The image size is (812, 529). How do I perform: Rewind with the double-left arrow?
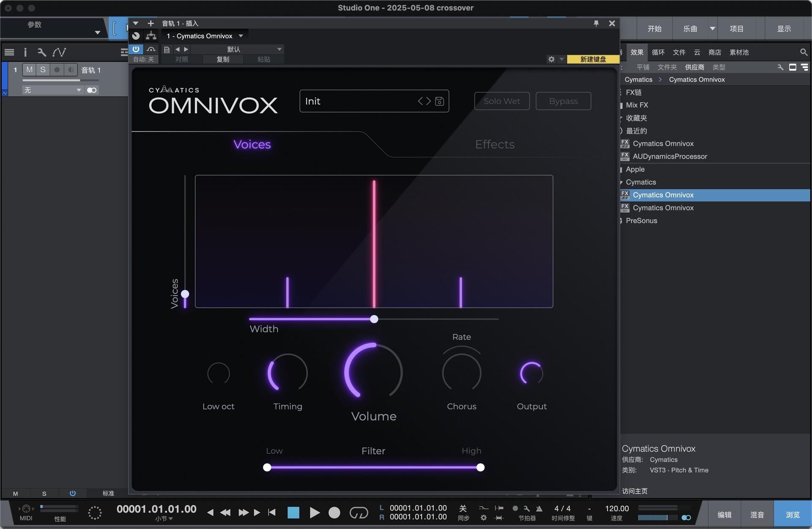(x=225, y=513)
